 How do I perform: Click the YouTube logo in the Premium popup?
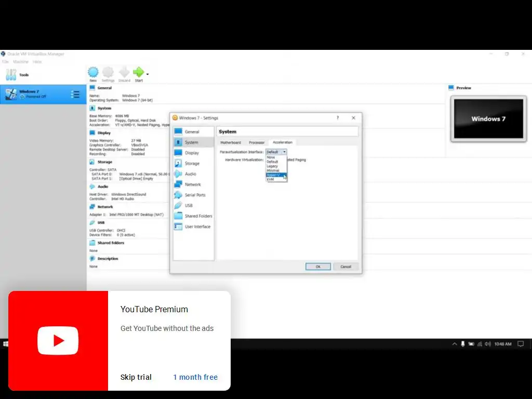(x=58, y=341)
